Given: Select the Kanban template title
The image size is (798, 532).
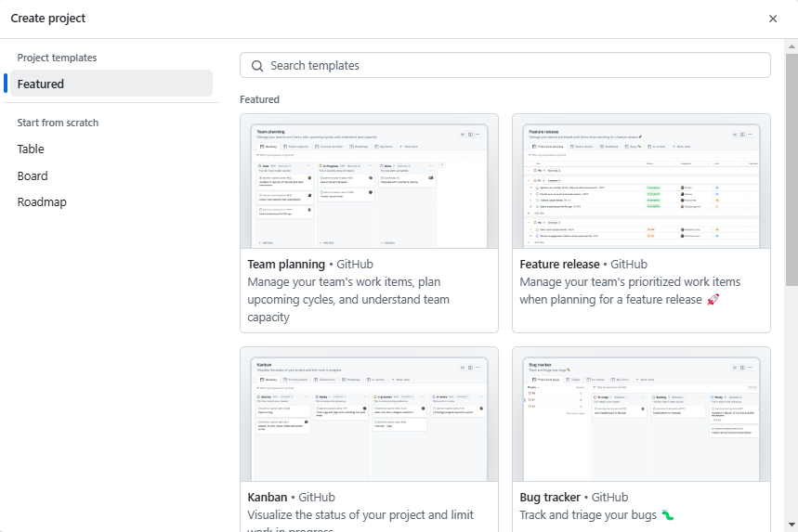Looking at the screenshot, I should coord(268,498).
